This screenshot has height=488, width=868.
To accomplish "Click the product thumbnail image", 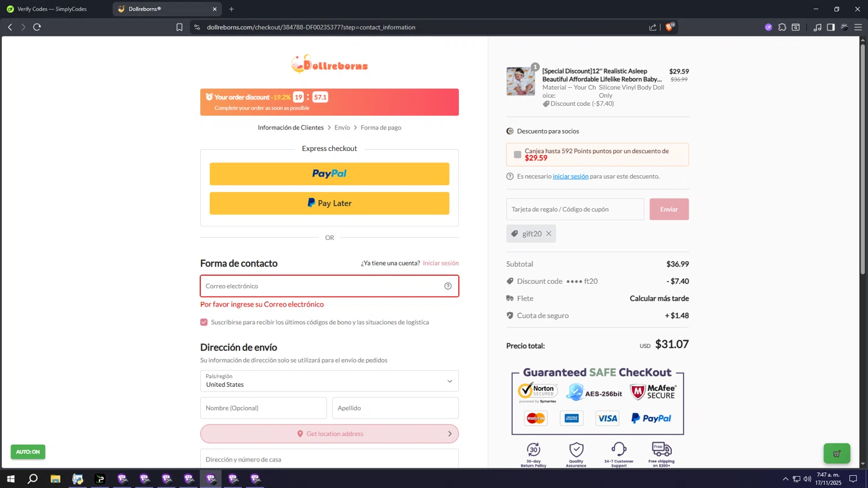I will click(x=521, y=81).
